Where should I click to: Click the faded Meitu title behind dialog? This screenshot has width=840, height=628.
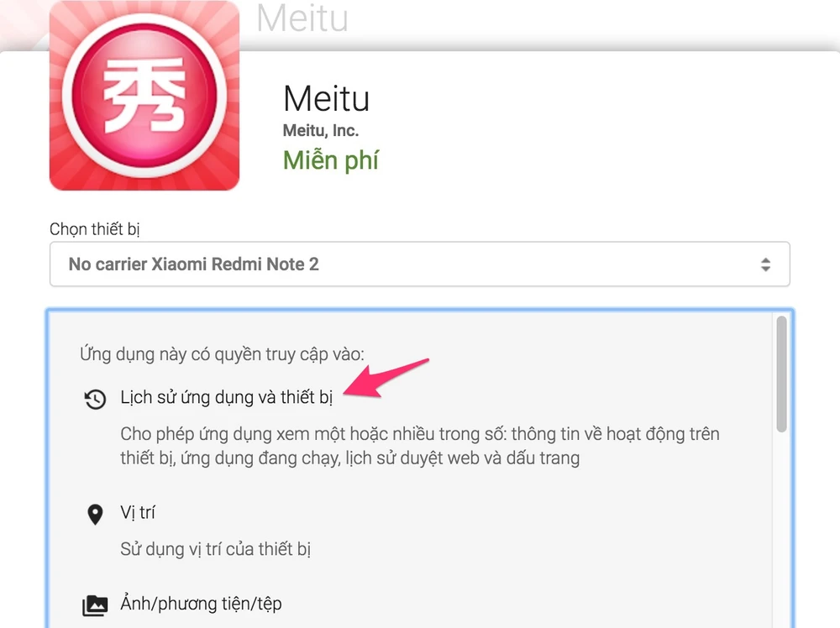[302, 18]
